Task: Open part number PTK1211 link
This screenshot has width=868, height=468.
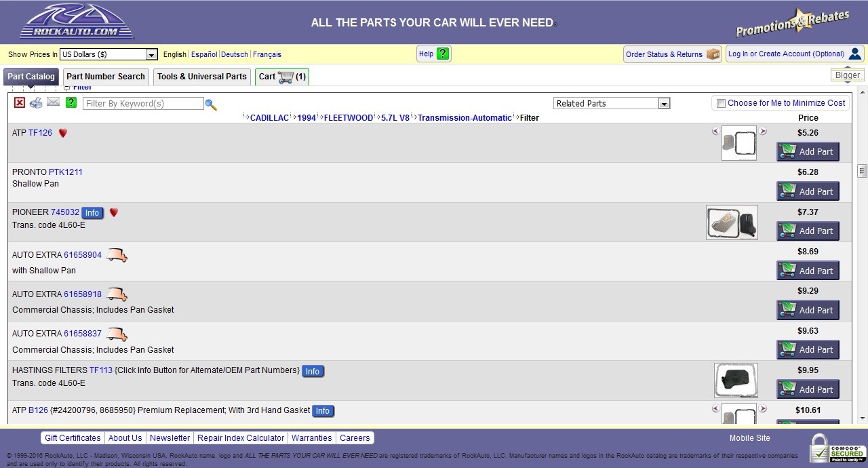Action: [66, 172]
